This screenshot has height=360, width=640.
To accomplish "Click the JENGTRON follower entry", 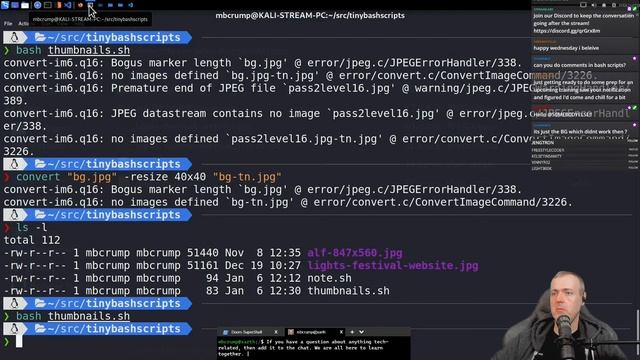I will [543, 143].
